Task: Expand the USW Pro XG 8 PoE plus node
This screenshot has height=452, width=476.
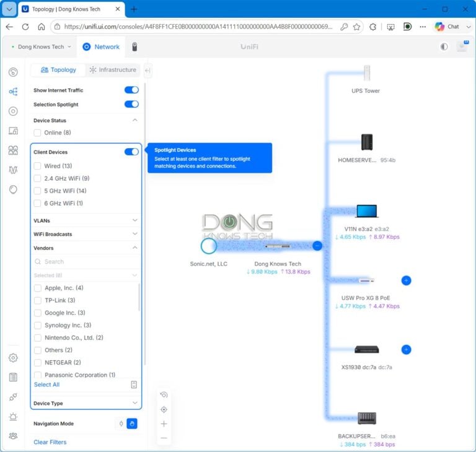Action: (406, 280)
